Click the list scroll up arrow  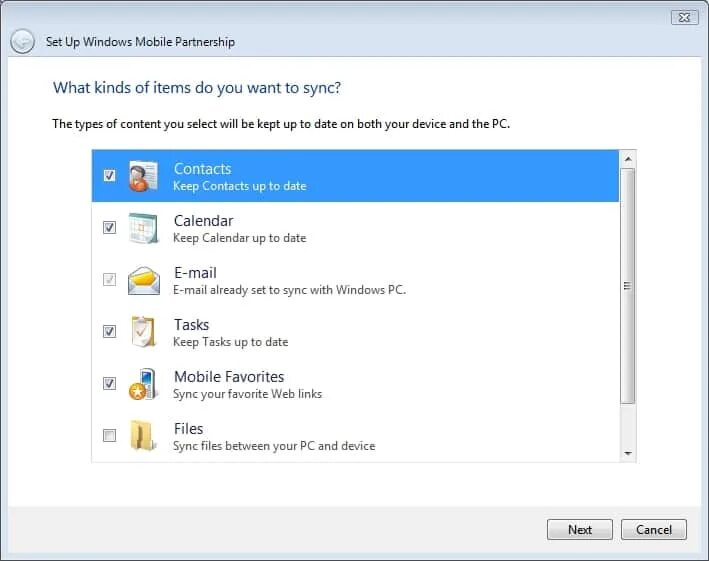(628, 159)
